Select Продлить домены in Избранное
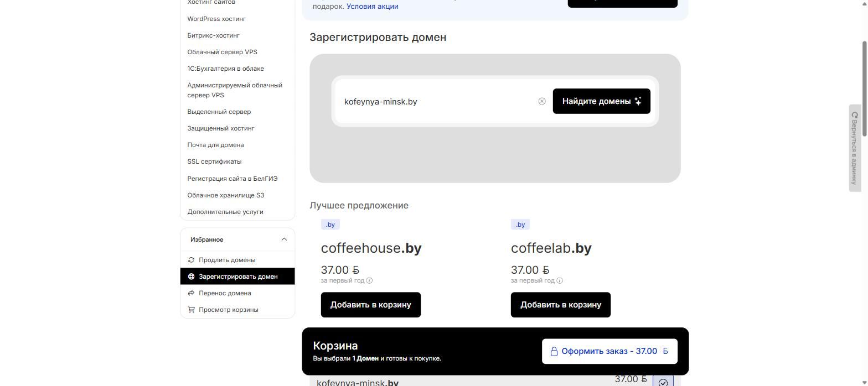The image size is (868, 386). (x=237, y=260)
